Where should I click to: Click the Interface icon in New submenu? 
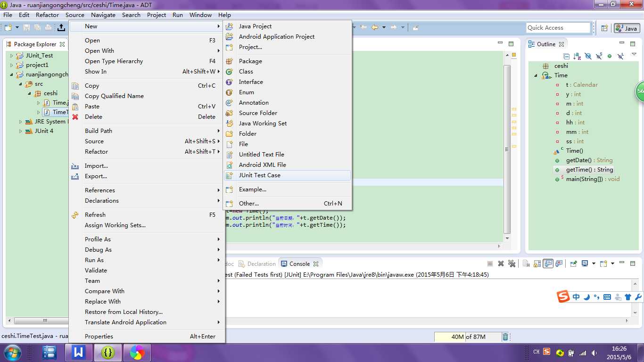click(x=230, y=82)
